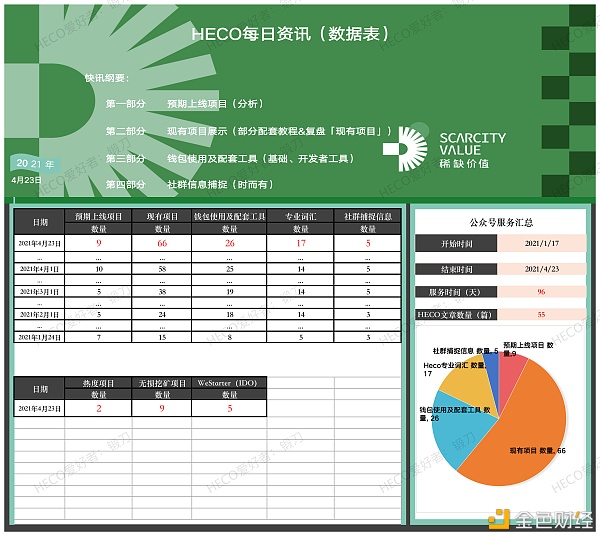This screenshot has width=600, height=536.
Task: Click the 开始时间 label
Action: click(x=456, y=243)
